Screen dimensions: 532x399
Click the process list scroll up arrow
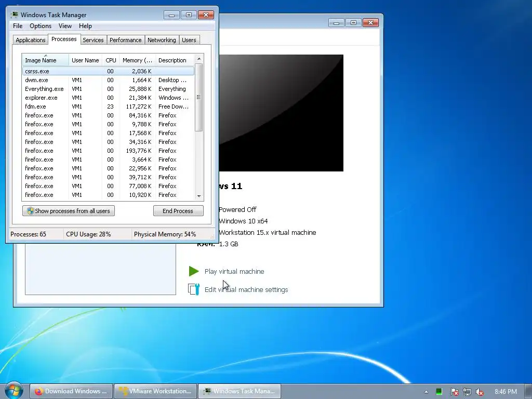[199, 59]
